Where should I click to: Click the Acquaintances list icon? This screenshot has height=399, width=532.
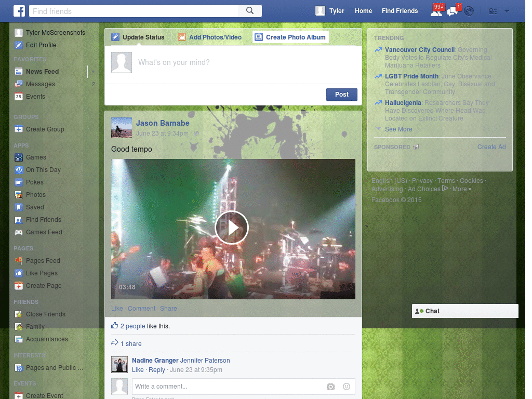click(19, 339)
